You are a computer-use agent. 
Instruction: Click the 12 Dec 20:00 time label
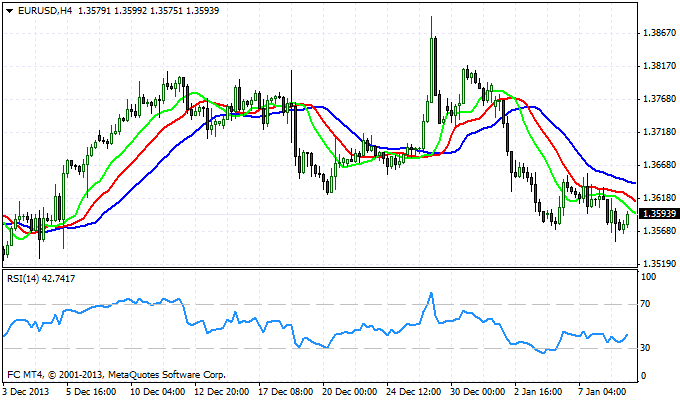[222, 392]
